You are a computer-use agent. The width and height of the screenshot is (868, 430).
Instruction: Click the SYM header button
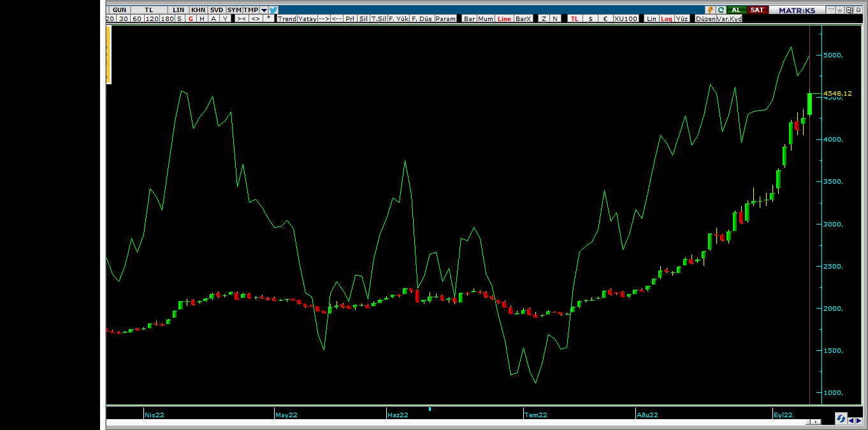coord(234,10)
